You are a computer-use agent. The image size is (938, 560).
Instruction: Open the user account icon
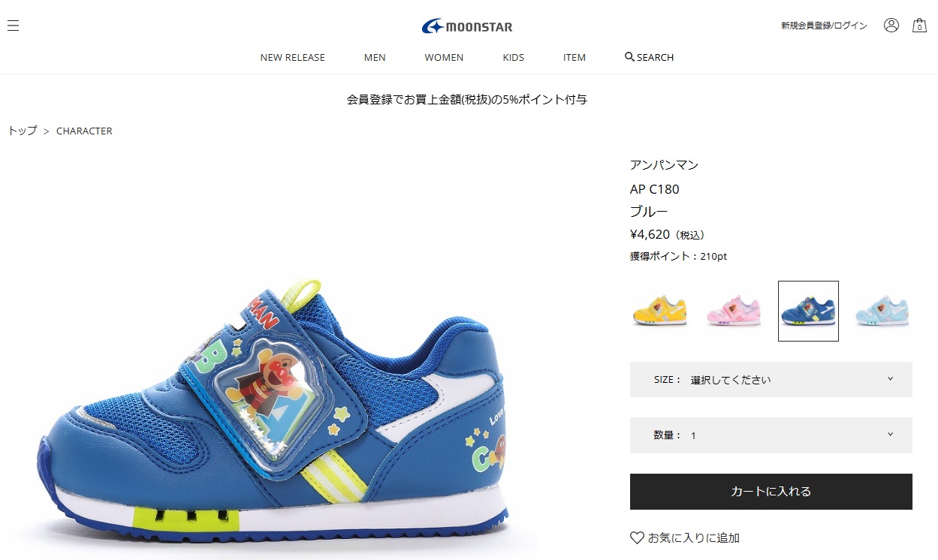(x=891, y=25)
